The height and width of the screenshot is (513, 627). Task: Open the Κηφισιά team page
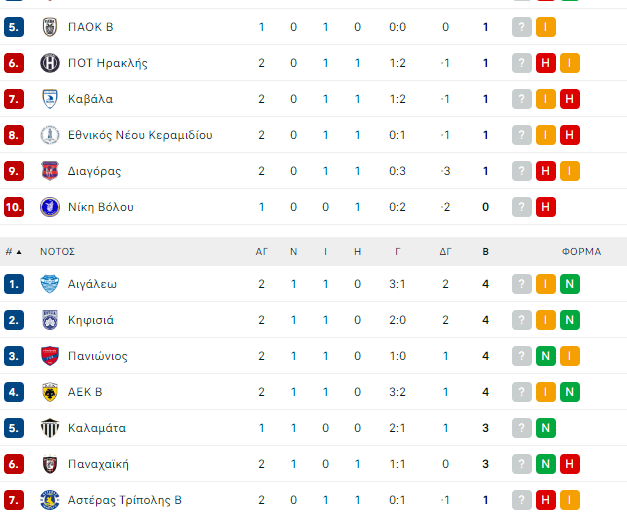coord(91,320)
